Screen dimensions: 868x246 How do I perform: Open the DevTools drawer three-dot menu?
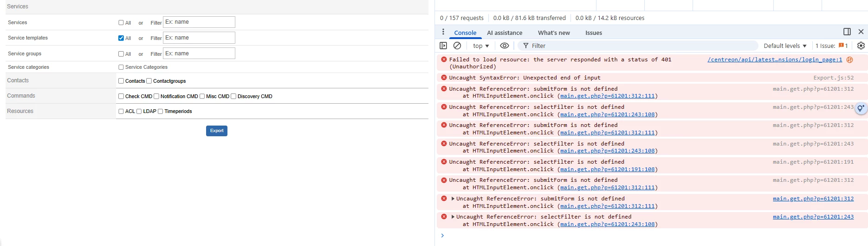443,32
